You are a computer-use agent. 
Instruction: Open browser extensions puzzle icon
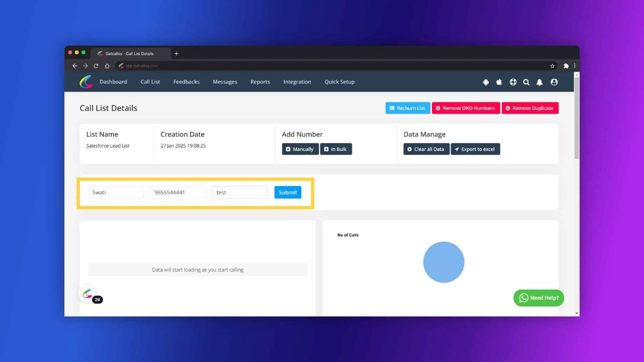click(566, 66)
